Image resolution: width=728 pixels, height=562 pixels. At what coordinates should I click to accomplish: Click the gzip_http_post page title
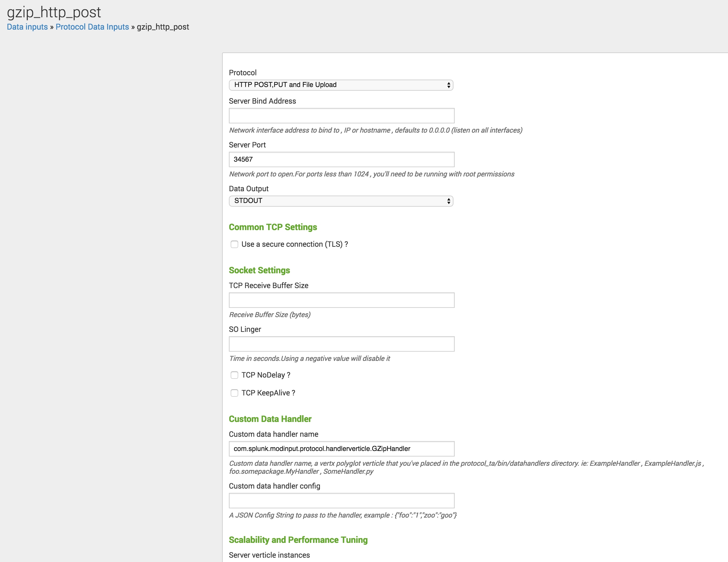coord(54,12)
